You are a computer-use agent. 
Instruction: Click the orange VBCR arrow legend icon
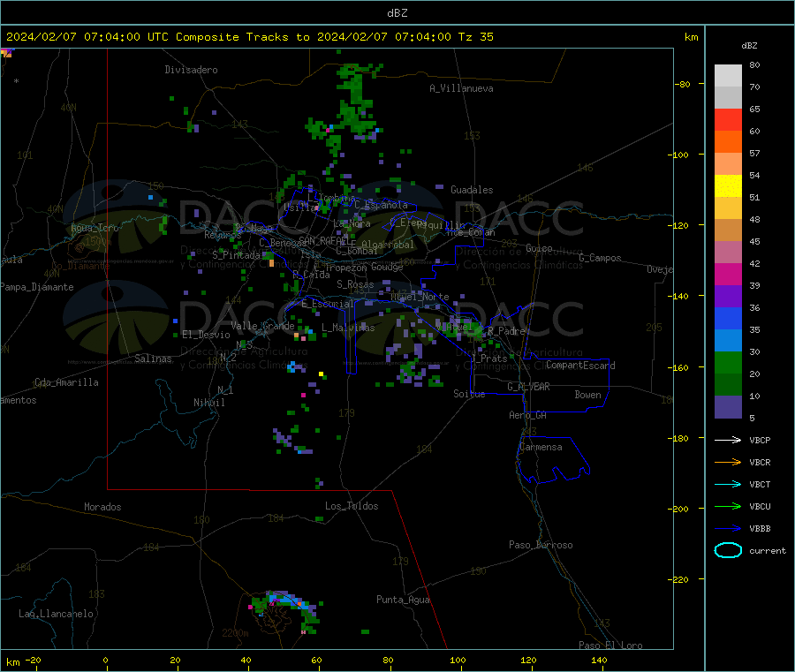728,462
